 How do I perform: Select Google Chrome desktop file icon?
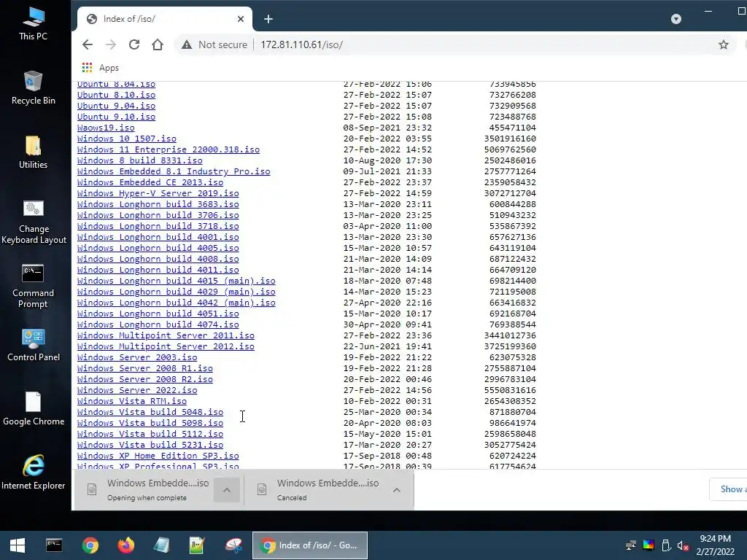coord(34,408)
